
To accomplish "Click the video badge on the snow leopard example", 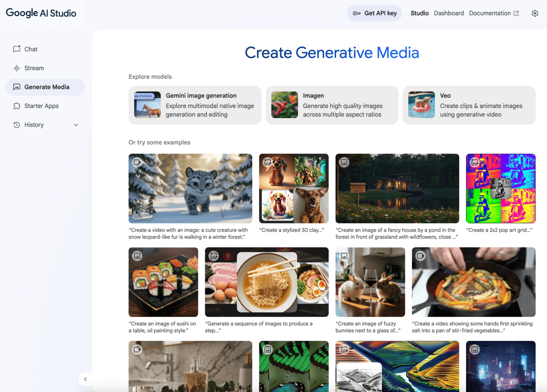I will [x=137, y=162].
